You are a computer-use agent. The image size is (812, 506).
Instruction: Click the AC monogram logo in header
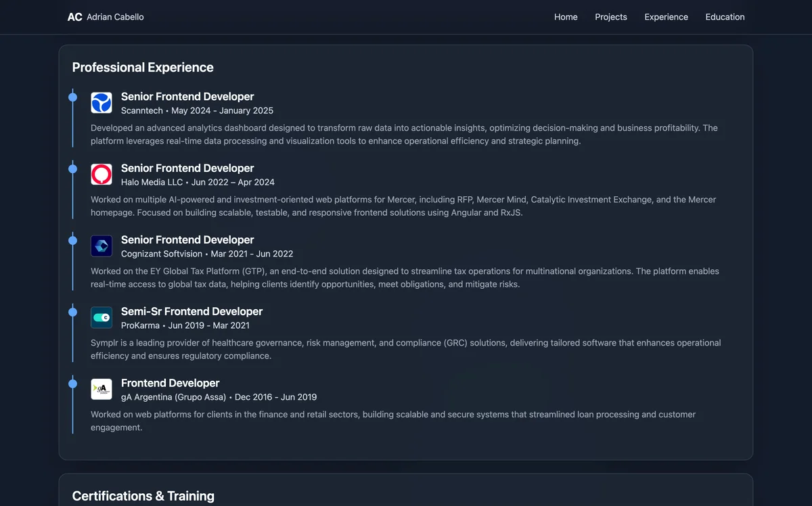pos(74,17)
